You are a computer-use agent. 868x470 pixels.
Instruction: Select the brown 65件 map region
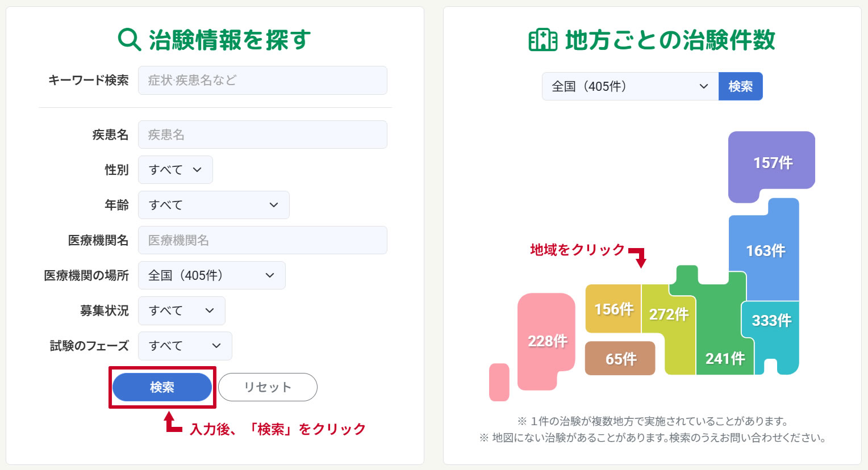pyautogui.click(x=620, y=359)
